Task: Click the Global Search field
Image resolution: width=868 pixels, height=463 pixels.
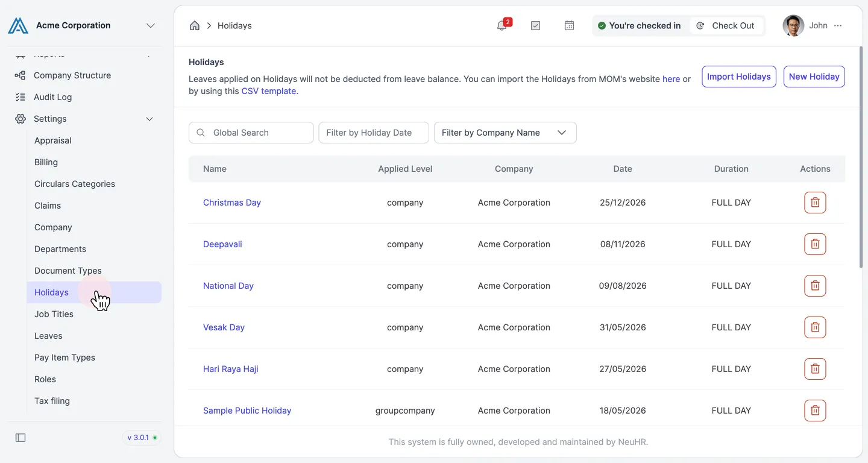Action: tap(251, 133)
